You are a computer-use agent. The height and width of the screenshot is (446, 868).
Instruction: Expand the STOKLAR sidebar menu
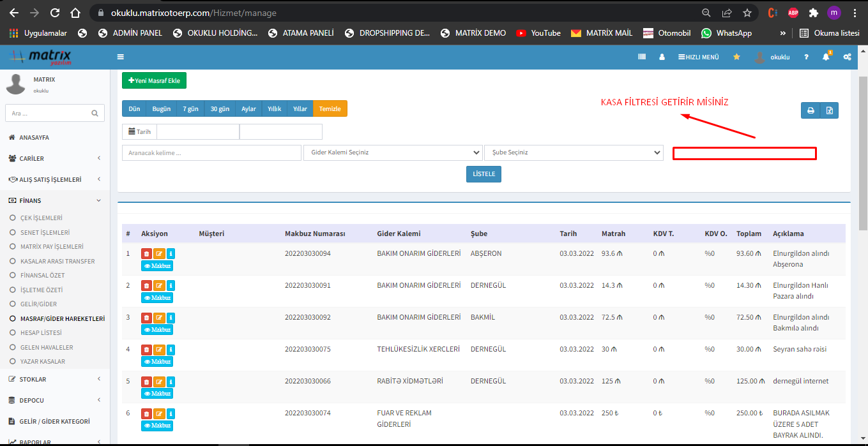point(55,379)
